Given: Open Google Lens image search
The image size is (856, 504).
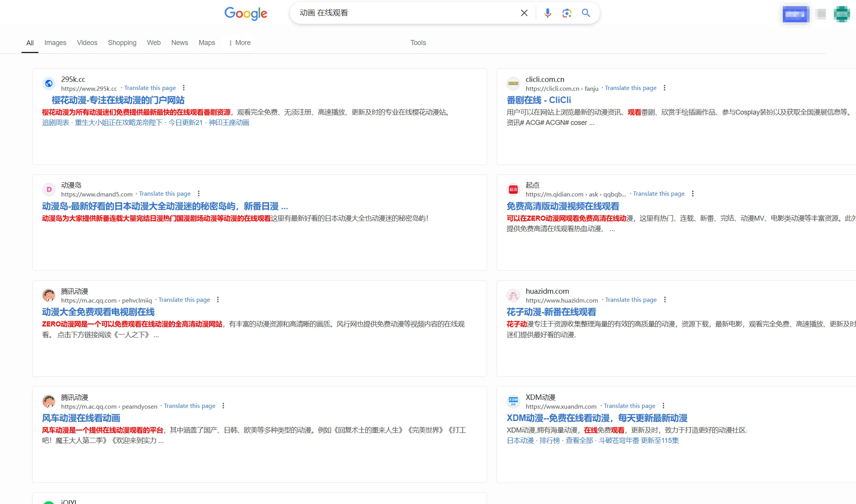Looking at the screenshot, I should 567,13.
